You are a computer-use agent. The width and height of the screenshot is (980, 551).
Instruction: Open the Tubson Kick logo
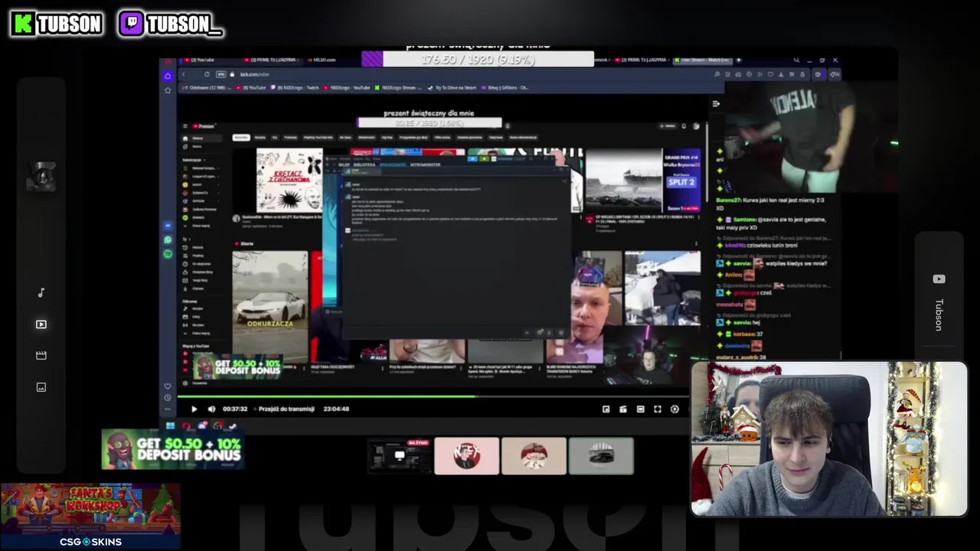[x=57, y=24]
